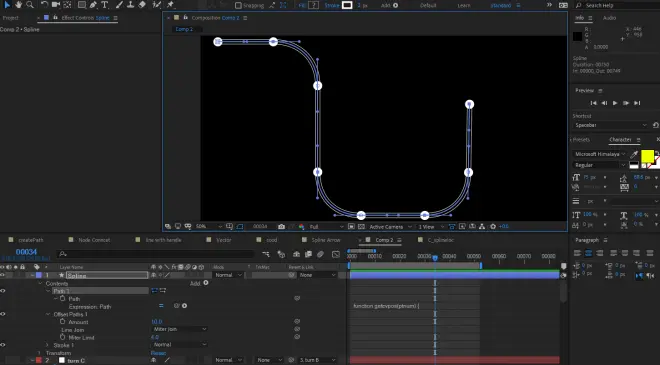Image resolution: width=660 pixels, height=365 pixels.
Task: Select the Rotation tool
Action: pyautogui.click(x=45, y=5)
